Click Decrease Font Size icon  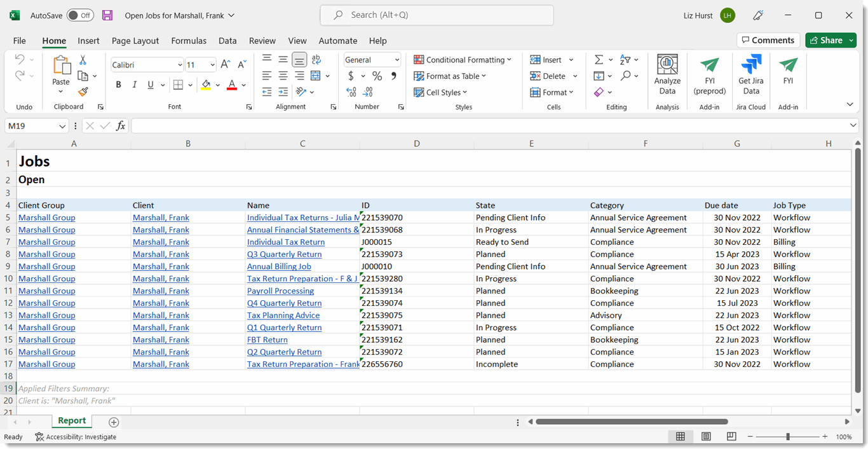(242, 64)
